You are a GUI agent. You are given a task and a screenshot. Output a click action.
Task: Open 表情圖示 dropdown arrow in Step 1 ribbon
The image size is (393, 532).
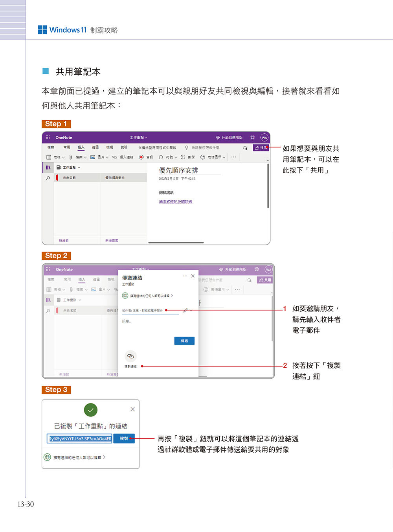[224, 157]
